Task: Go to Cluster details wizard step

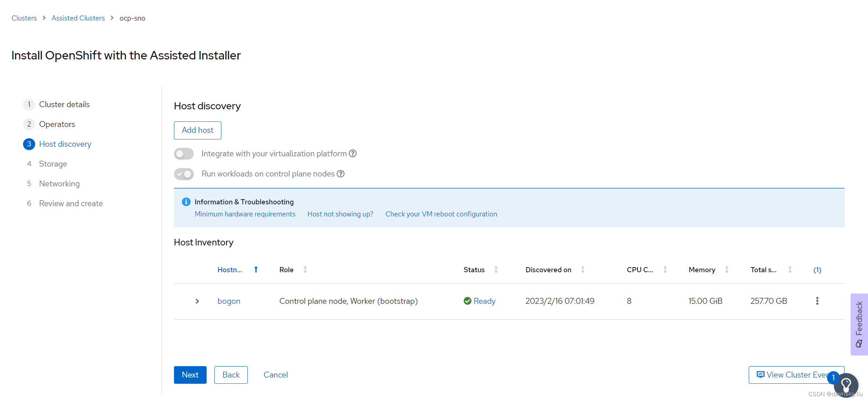Action: tap(64, 105)
